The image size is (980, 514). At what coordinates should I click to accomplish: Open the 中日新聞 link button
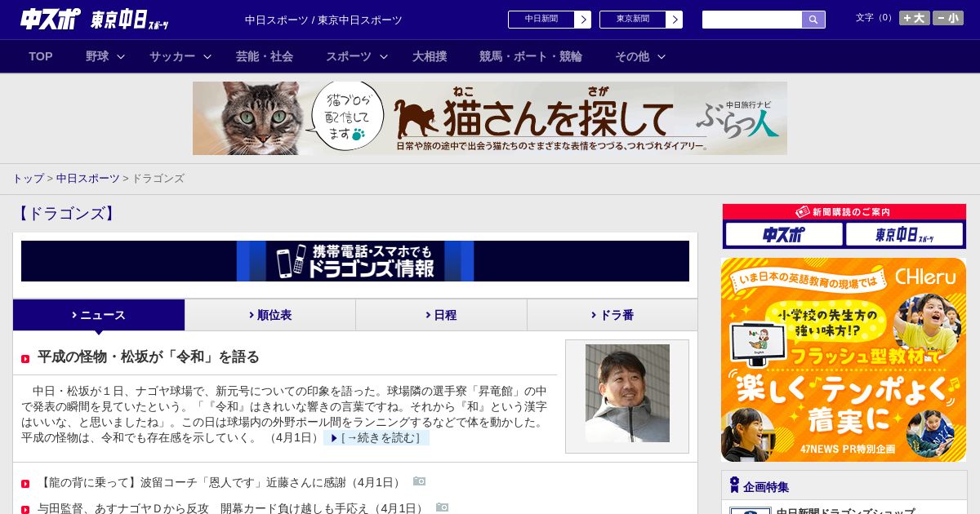pos(550,20)
